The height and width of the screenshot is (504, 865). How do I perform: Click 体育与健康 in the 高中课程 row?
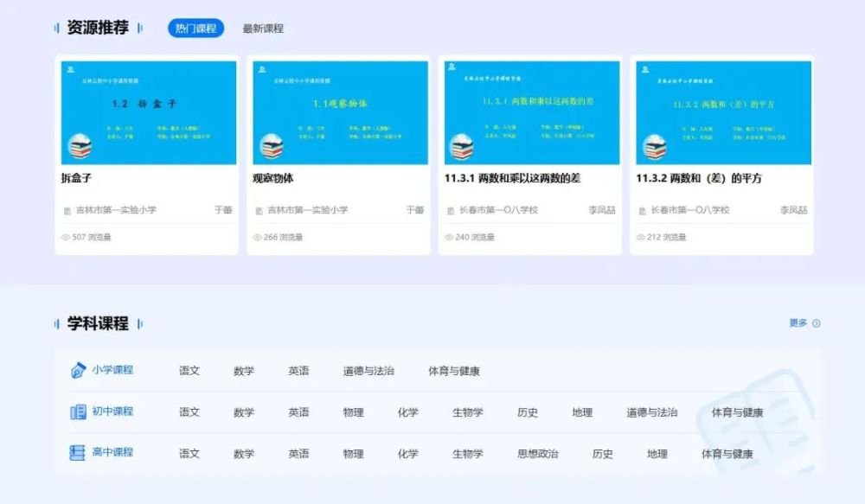pyautogui.click(x=727, y=454)
